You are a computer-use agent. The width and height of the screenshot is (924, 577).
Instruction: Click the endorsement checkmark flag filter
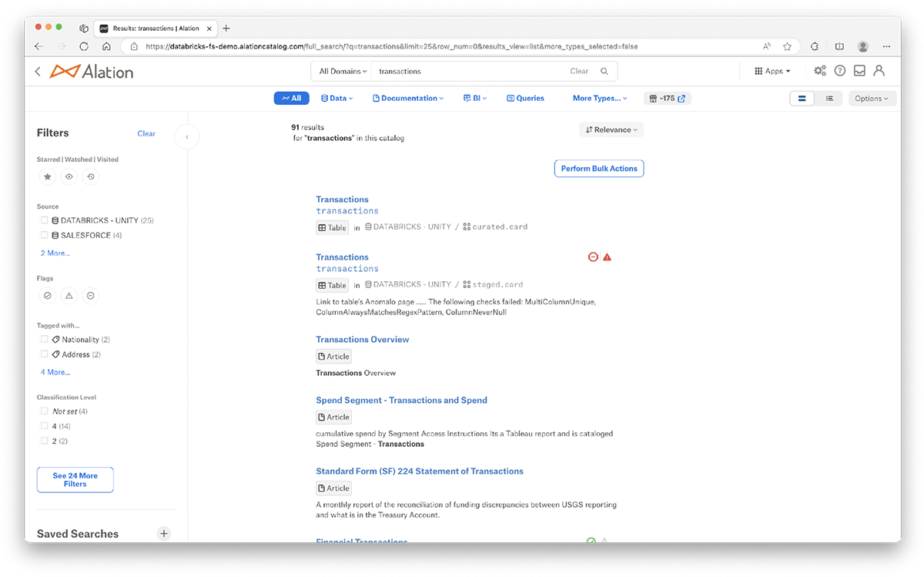[48, 296]
